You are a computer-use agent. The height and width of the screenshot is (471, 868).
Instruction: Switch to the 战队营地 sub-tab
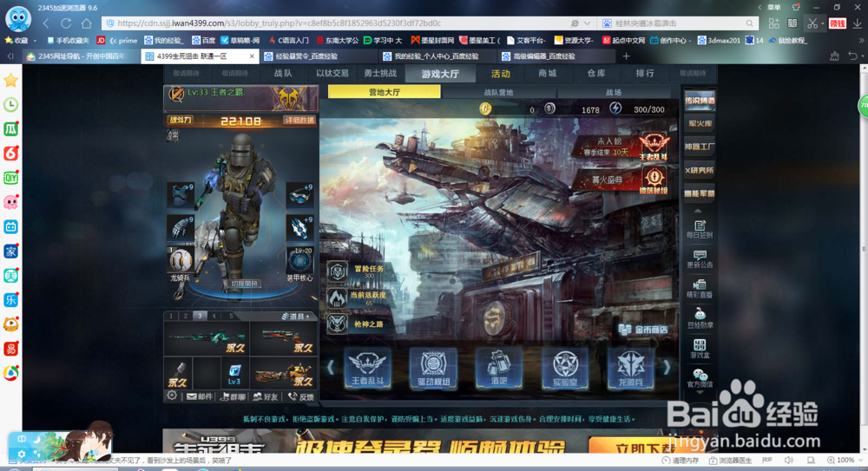coord(499,93)
